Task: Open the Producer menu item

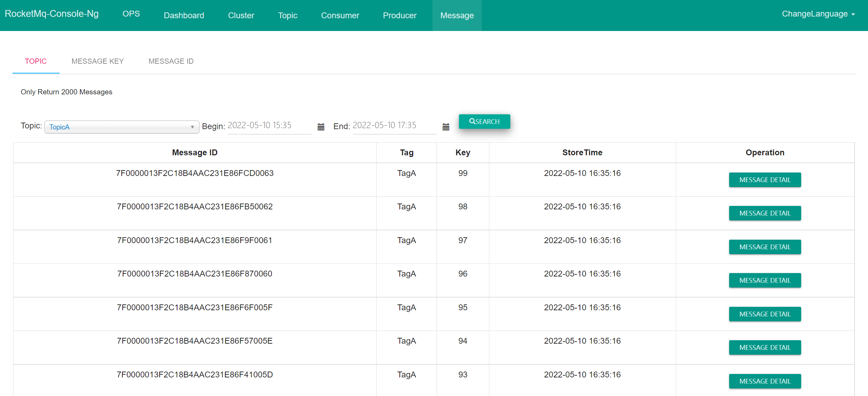Action: (x=399, y=15)
